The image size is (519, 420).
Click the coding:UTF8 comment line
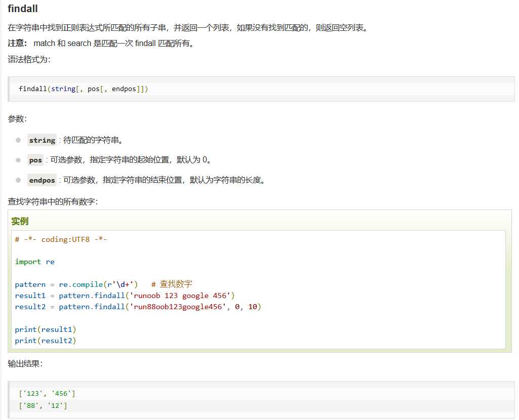[61, 239]
